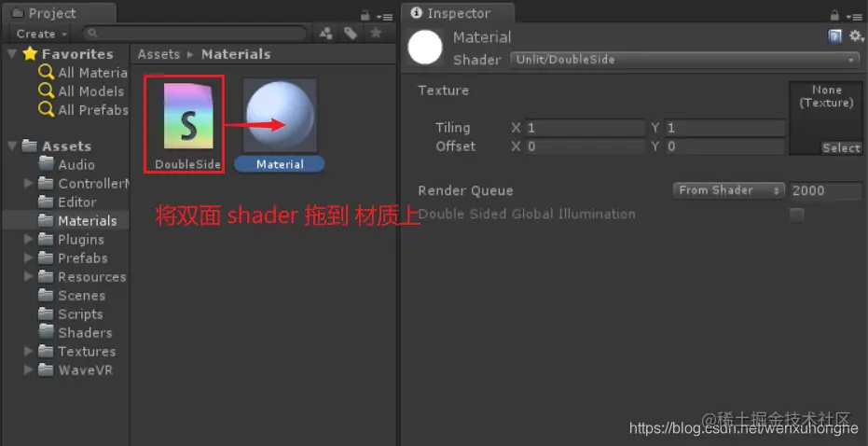
Task: Open the Create dropdown menu
Action: 42,34
